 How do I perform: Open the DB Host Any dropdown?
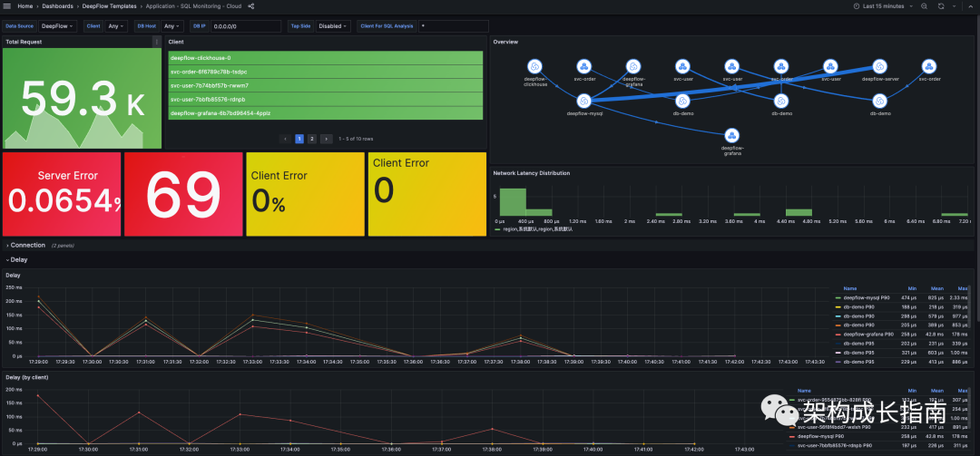tap(171, 26)
